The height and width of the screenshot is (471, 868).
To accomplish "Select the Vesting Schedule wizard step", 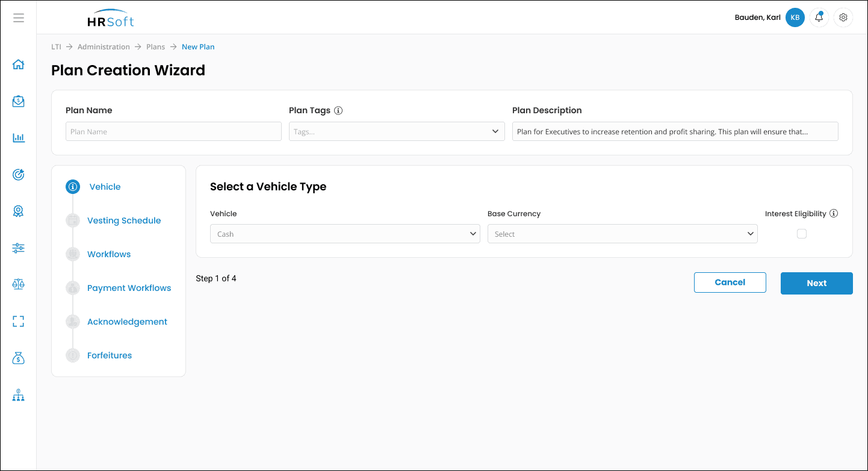I will 124,220.
